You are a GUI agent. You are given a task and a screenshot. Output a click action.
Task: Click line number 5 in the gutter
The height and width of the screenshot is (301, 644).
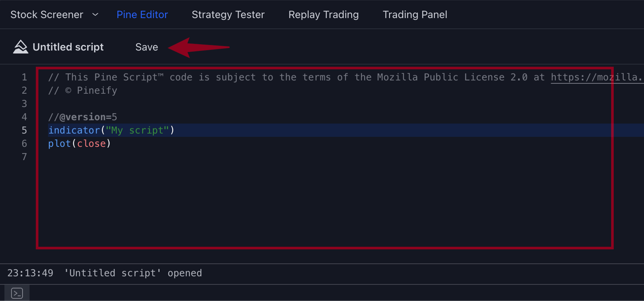tap(24, 130)
